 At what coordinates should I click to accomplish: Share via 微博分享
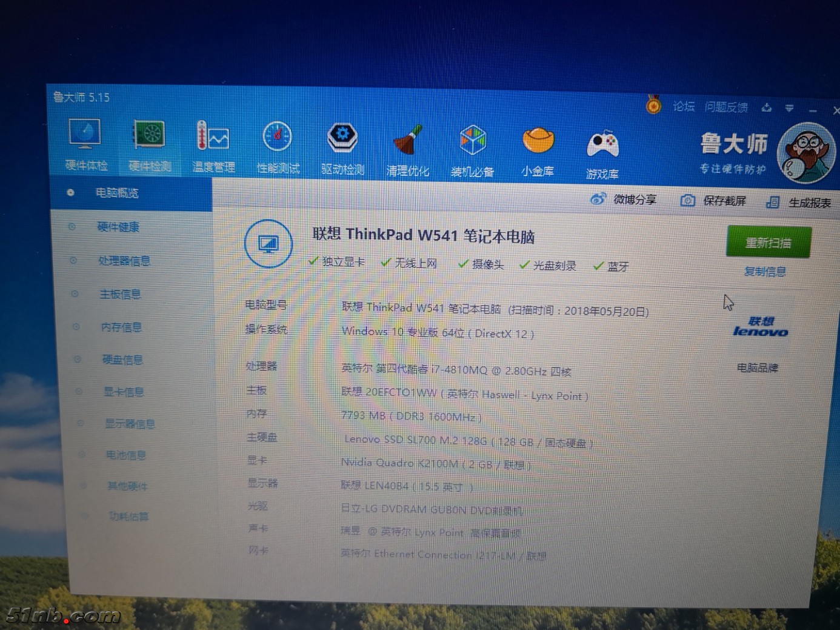tap(624, 199)
